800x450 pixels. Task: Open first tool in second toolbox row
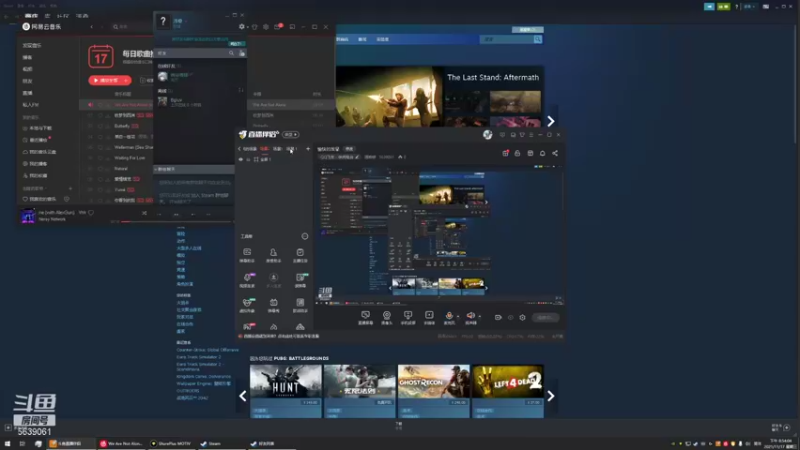(247, 280)
